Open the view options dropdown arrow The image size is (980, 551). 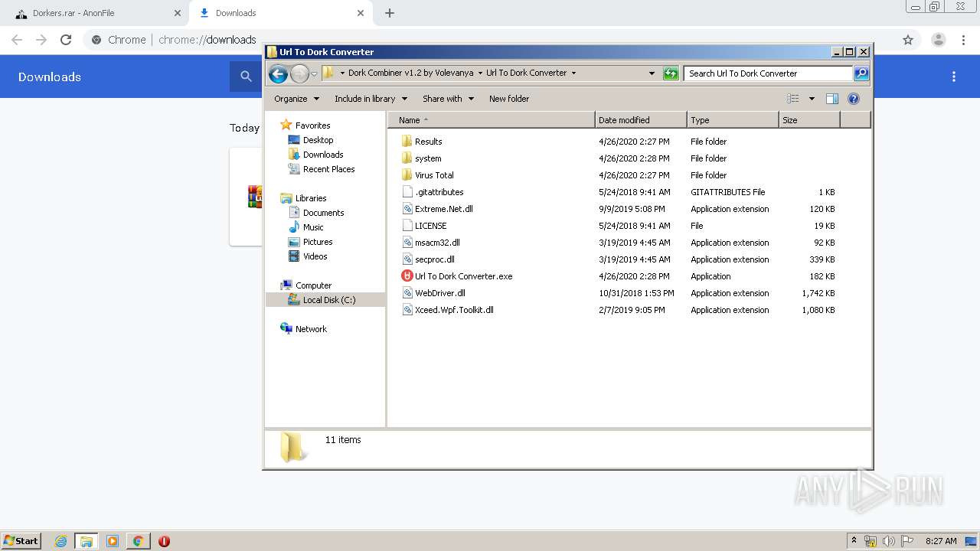[812, 99]
